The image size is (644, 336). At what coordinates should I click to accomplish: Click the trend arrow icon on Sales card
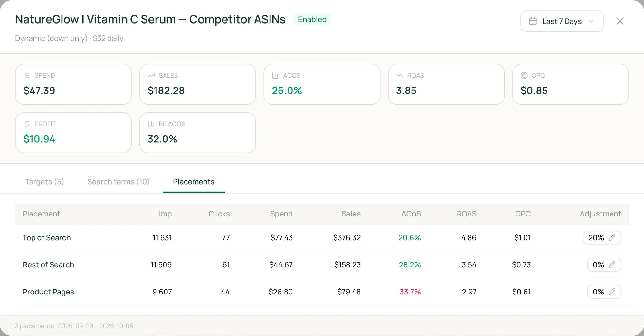click(151, 76)
